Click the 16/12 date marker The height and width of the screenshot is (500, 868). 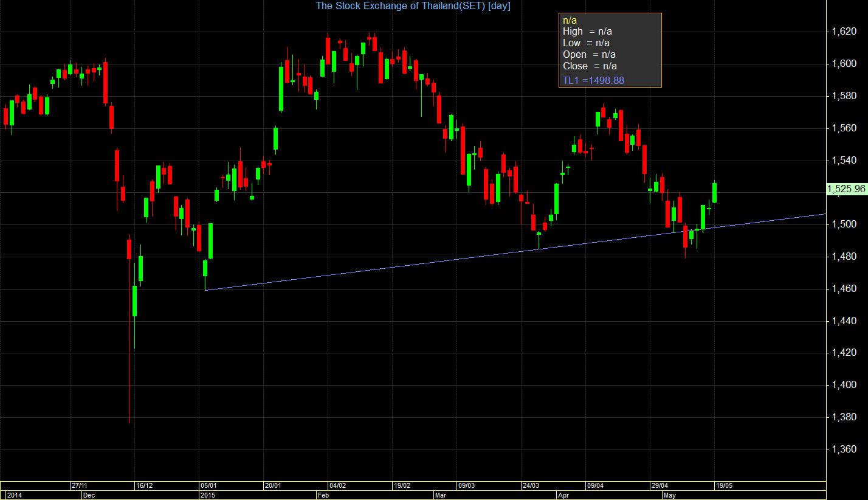click(x=144, y=486)
